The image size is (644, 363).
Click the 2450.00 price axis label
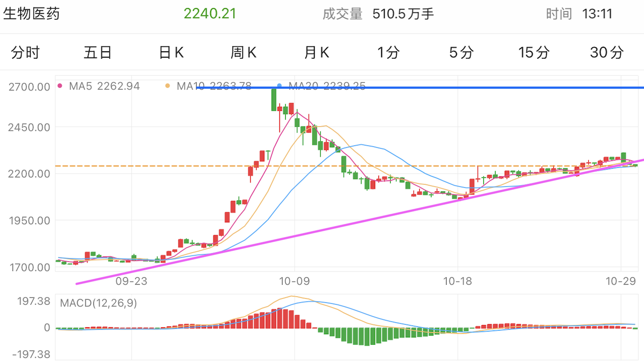click(29, 127)
